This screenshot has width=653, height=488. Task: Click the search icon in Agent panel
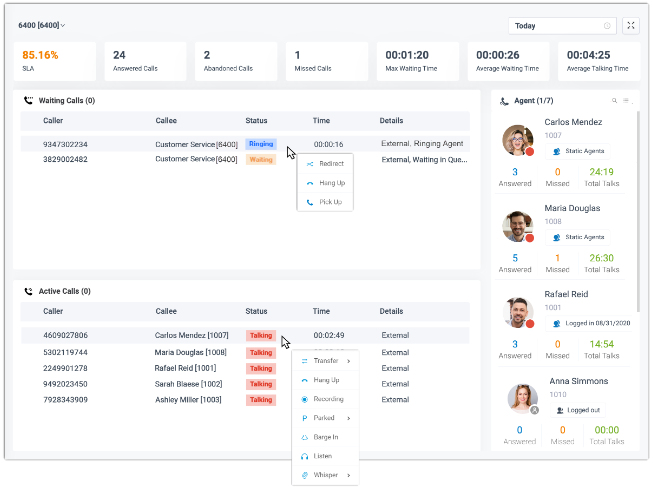pos(615,101)
